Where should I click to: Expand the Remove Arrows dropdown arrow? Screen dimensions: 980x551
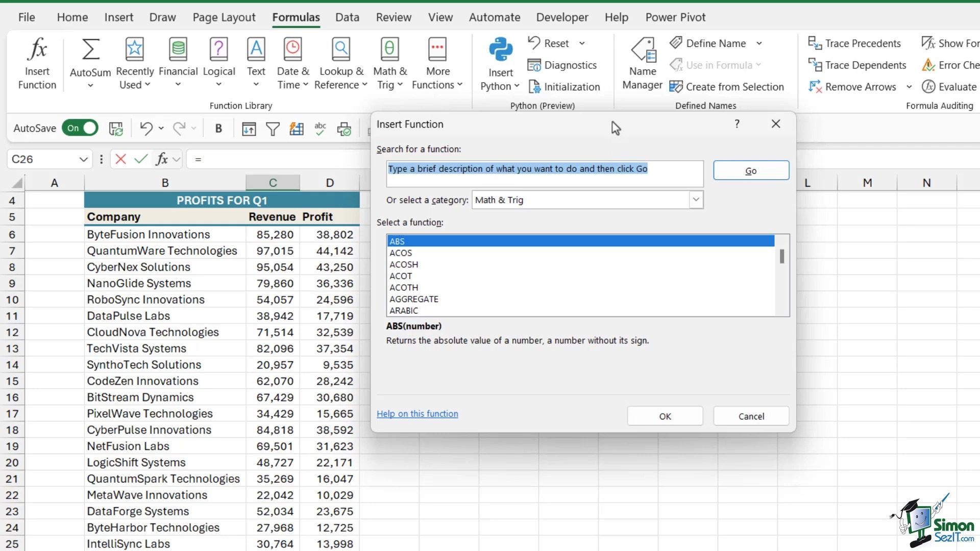(909, 87)
